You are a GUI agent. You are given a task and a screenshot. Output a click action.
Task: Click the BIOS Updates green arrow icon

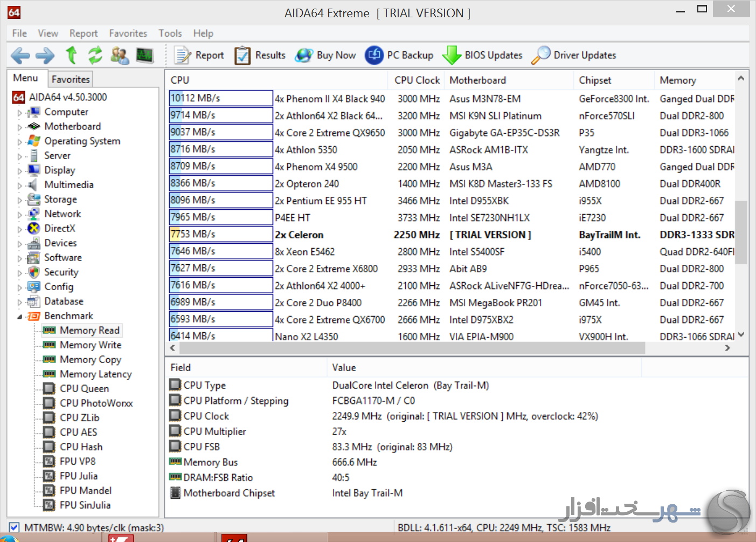452,55
